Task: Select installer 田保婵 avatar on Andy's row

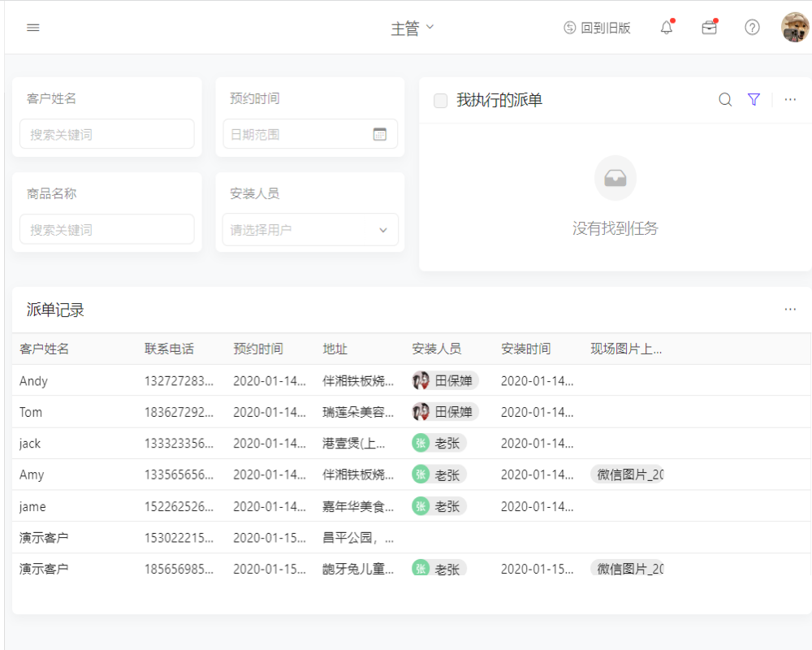Action: [422, 380]
